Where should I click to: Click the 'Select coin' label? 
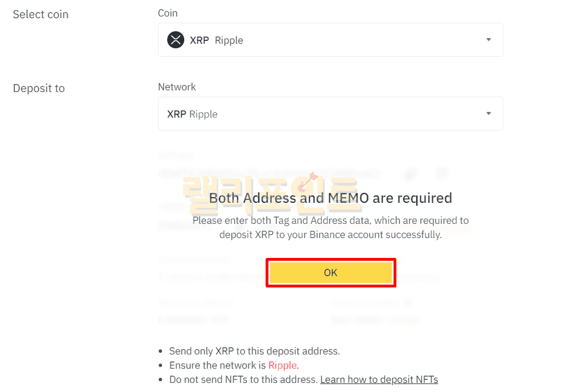(40, 15)
